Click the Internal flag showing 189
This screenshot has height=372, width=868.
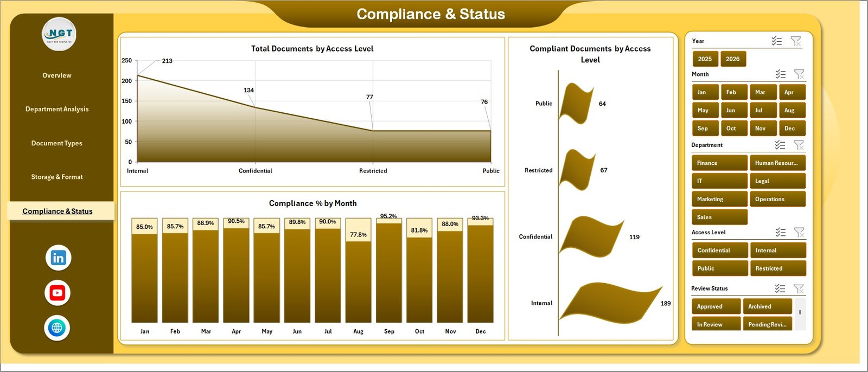(611, 302)
